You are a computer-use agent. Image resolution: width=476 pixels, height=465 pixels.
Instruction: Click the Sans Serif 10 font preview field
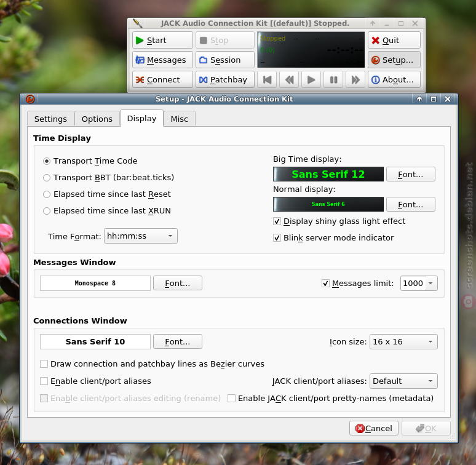tap(95, 342)
